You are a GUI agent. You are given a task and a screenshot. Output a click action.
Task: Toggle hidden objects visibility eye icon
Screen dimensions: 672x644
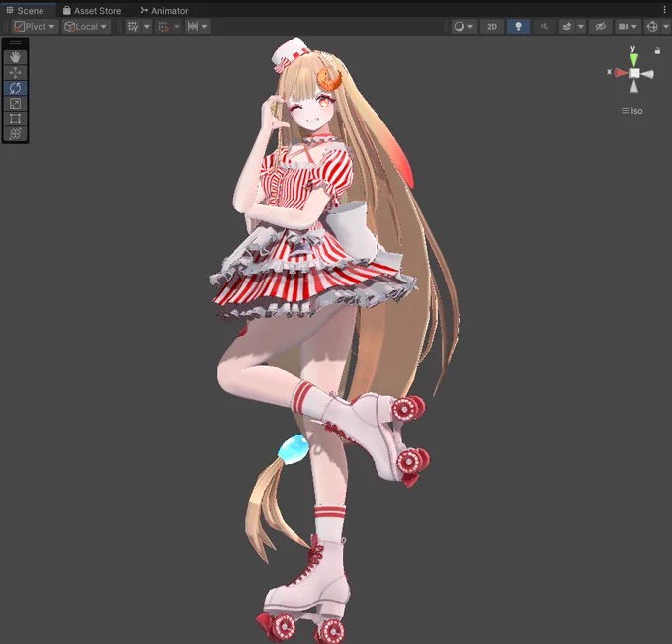[601, 27]
